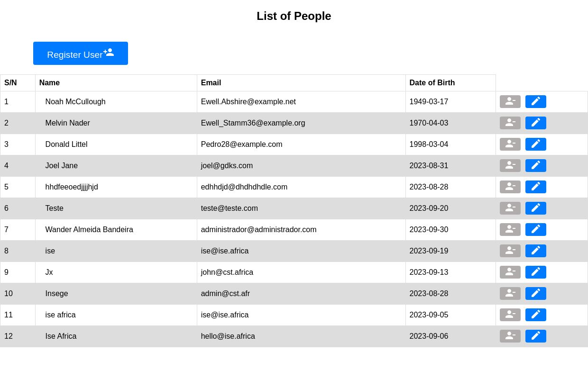Remove user Joel Jane
588x379 pixels.
click(510, 166)
